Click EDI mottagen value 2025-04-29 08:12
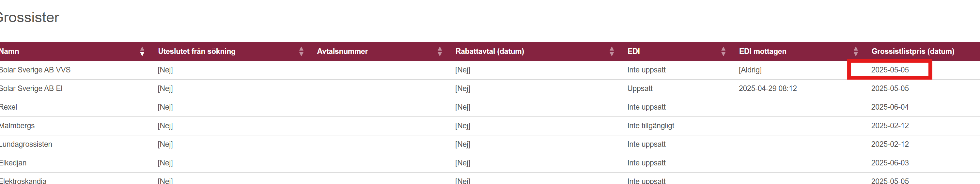The width and height of the screenshot is (980, 184). 767,89
